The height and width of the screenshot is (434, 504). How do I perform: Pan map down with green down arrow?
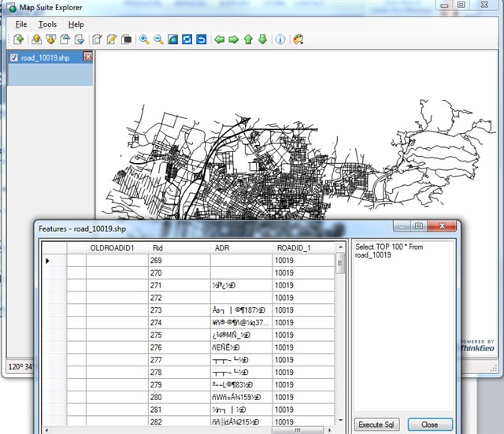[x=262, y=39]
